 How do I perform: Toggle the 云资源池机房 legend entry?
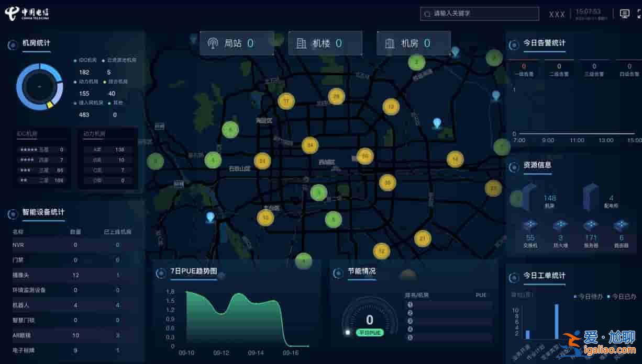(x=119, y=61)
